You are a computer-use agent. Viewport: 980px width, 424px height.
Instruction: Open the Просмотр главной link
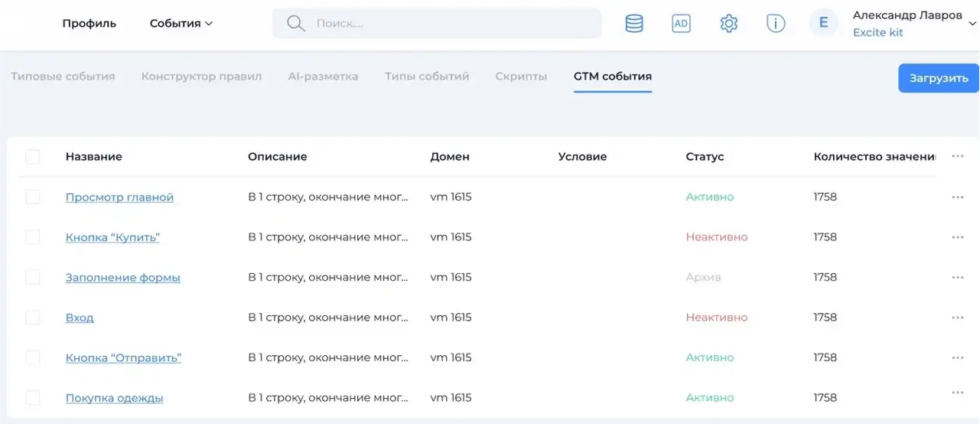pos(119,197)
